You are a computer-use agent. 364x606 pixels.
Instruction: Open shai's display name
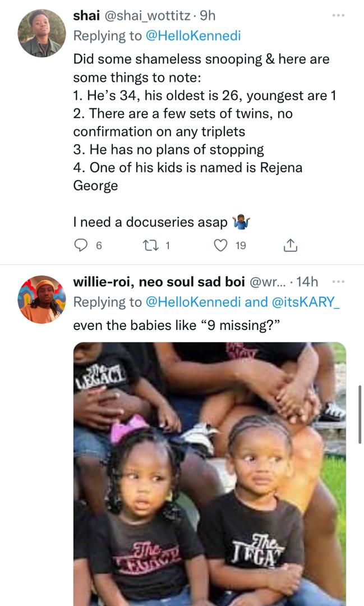pyautogui.click(x=84, y=17)
